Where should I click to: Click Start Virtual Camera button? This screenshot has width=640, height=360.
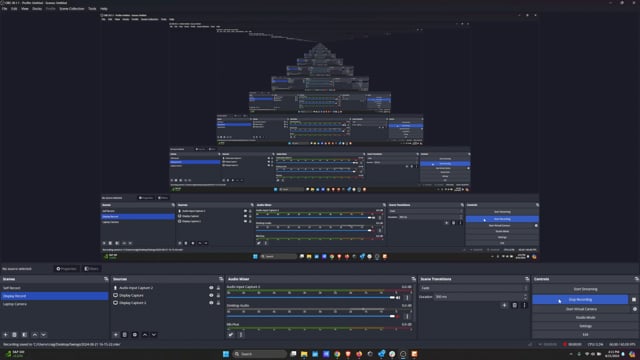pyautogui.click(x=581, y=309)
